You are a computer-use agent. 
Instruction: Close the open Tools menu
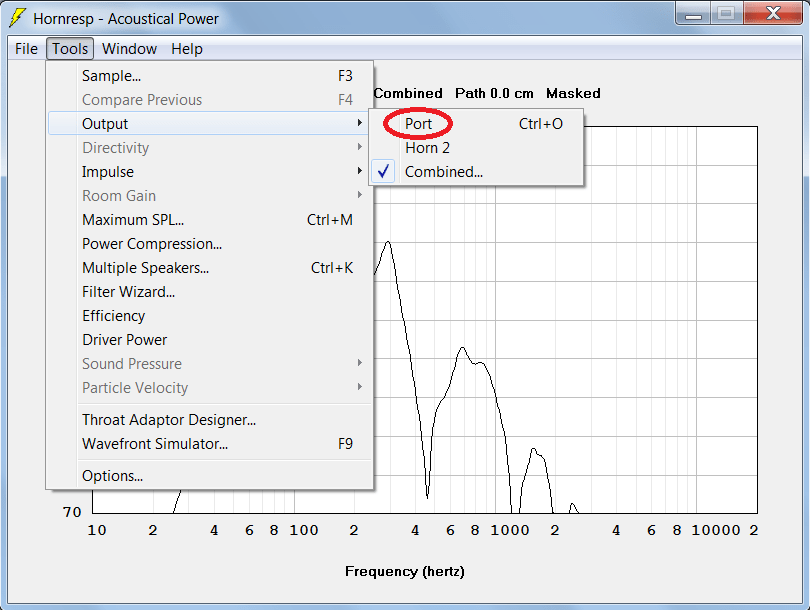point(70,49)
